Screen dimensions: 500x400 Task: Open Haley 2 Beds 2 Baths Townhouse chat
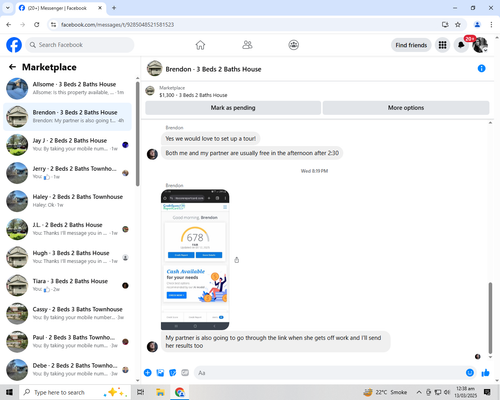(67, 201)
